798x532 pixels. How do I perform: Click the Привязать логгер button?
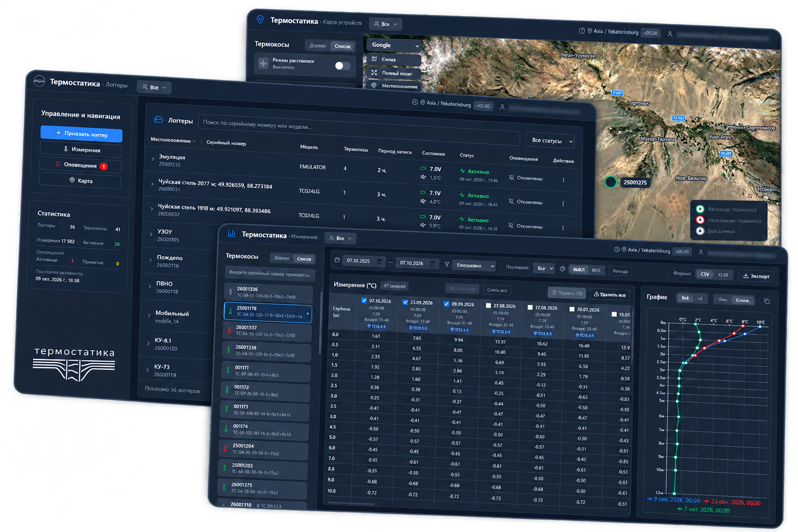click(x=82, y=134)
